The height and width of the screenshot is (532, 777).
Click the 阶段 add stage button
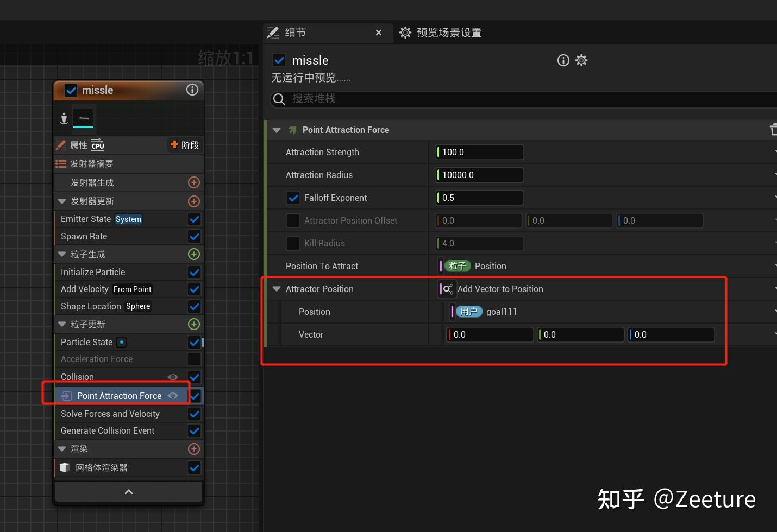[x=185, y=145]
